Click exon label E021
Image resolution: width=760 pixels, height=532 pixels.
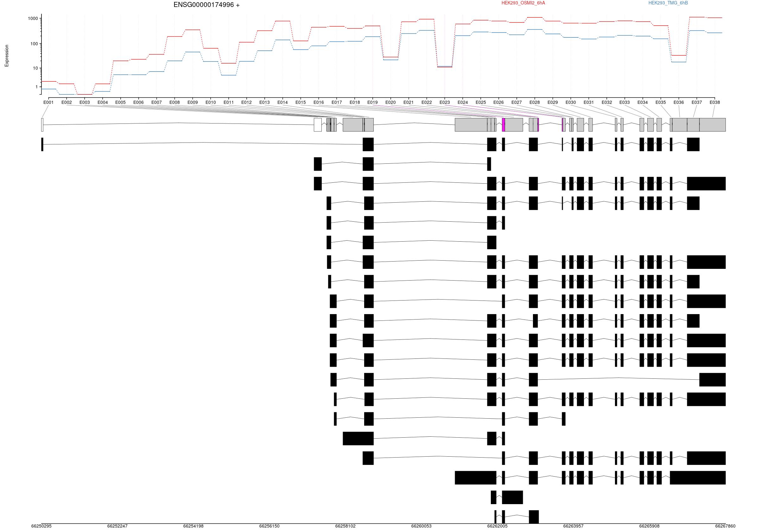[408, 102]
